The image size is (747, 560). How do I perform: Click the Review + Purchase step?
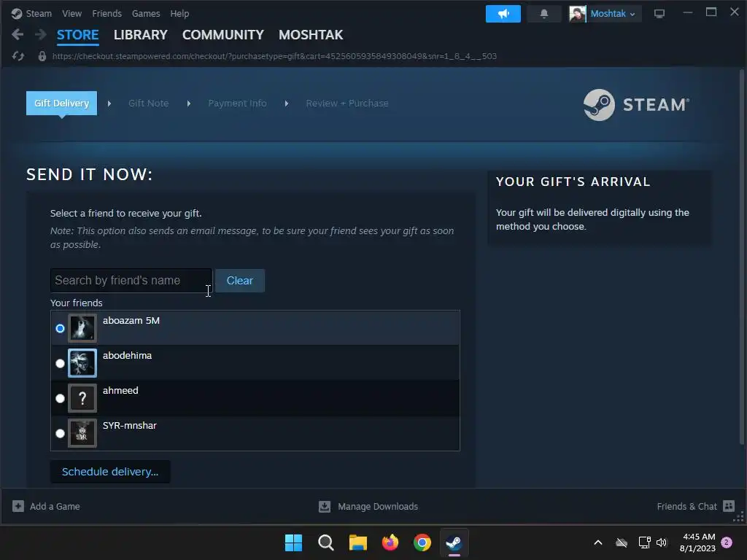(x=347, y=104)
